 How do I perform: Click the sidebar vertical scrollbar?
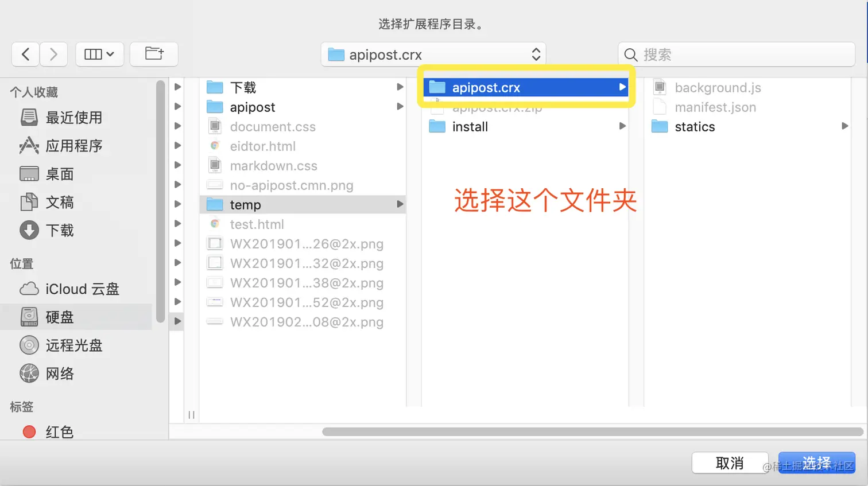(x=160, y=201)
